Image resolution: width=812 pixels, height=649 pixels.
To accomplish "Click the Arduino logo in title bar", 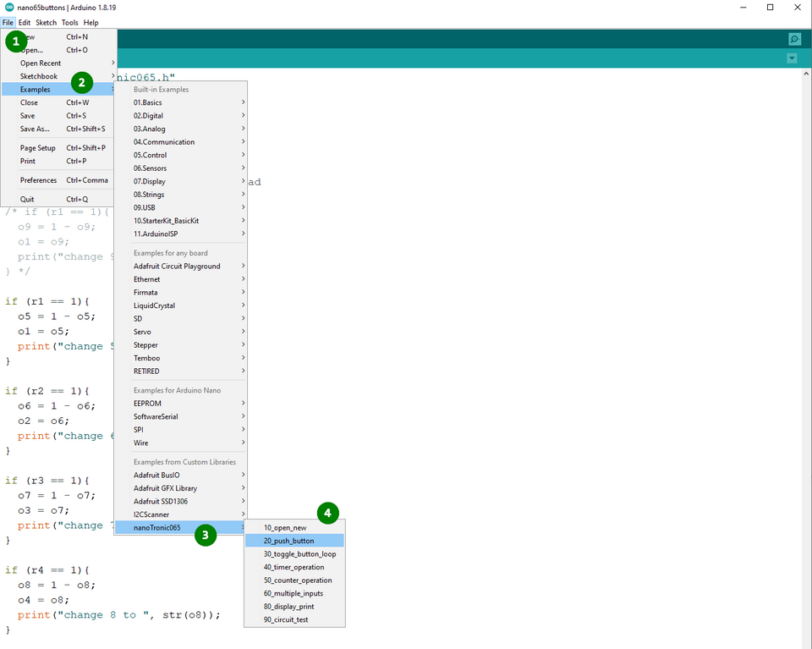I will 8,8.
